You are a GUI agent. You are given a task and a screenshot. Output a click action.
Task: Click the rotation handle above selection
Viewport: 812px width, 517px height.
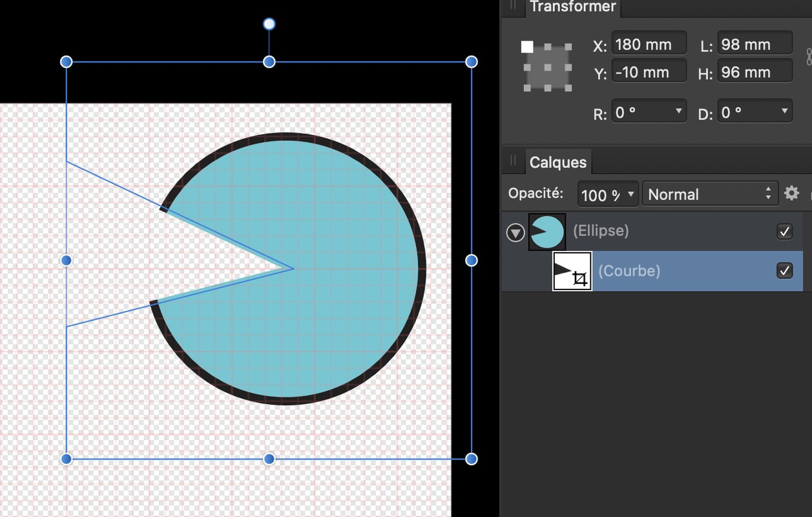click(x=269, y=25)
